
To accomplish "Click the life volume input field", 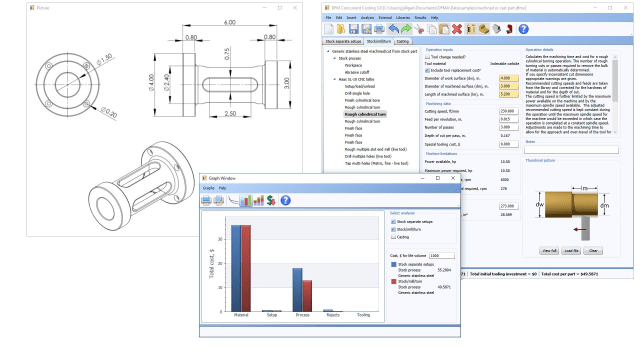I will 442,256.
